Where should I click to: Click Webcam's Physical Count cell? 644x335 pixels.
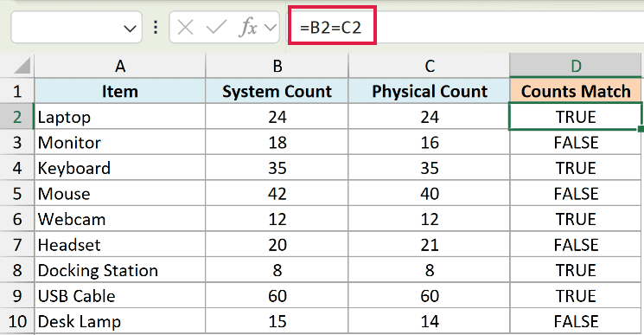[x=430, y=219]
